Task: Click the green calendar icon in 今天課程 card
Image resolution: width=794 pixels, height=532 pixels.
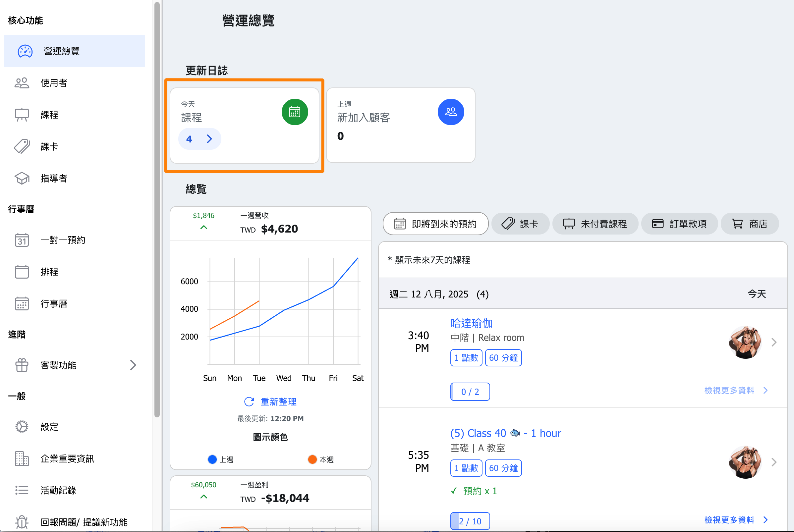Action: (x=295, y=112)
